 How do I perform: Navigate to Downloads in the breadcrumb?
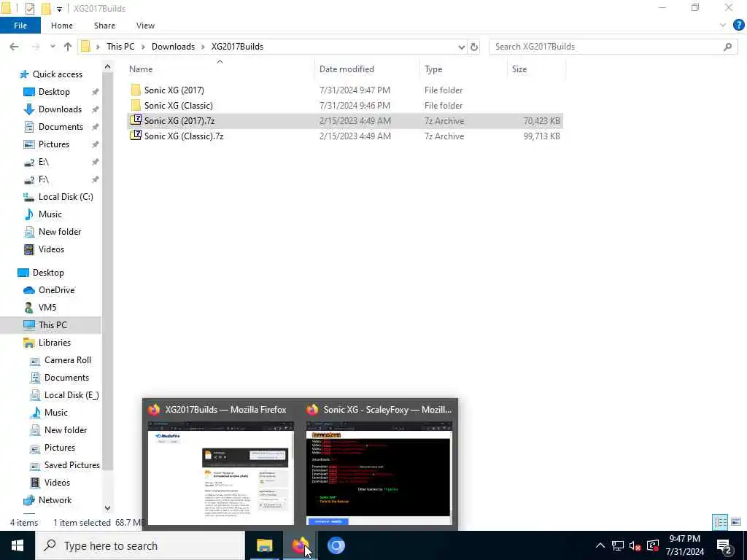click(x=173, y=47)
